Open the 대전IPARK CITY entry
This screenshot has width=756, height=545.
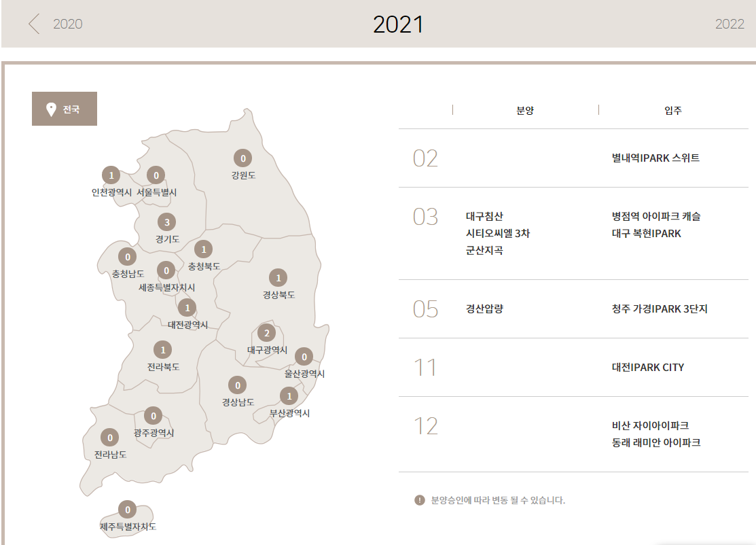pos(647,368)
